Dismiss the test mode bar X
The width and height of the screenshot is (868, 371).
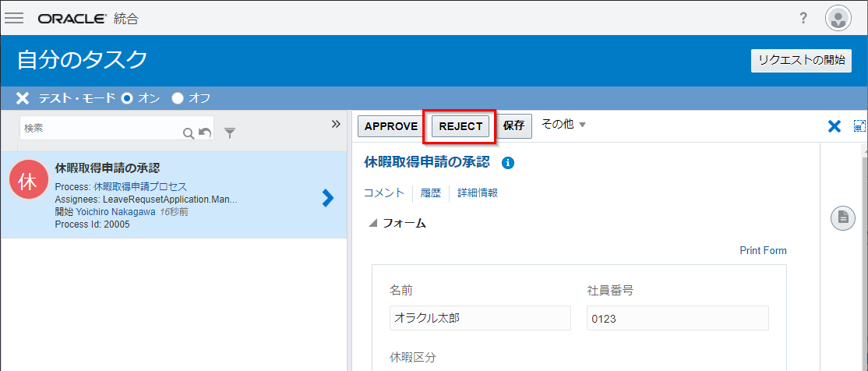(23, 98)
